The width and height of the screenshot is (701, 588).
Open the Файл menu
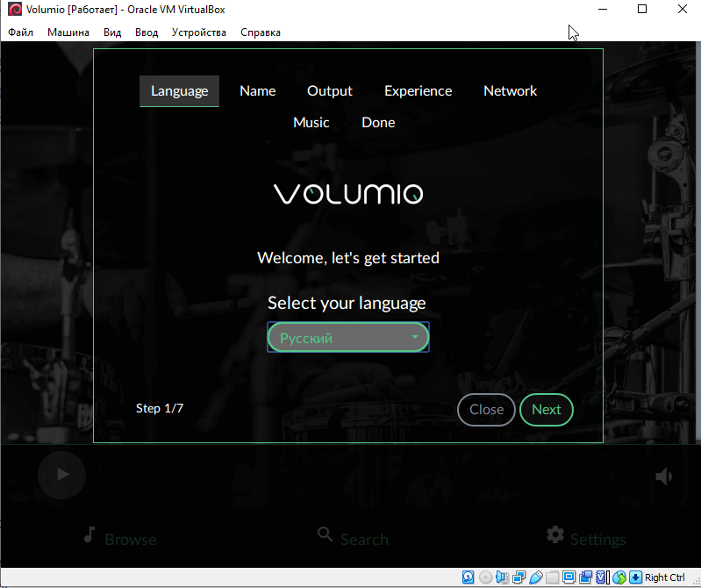pos(20,32)
